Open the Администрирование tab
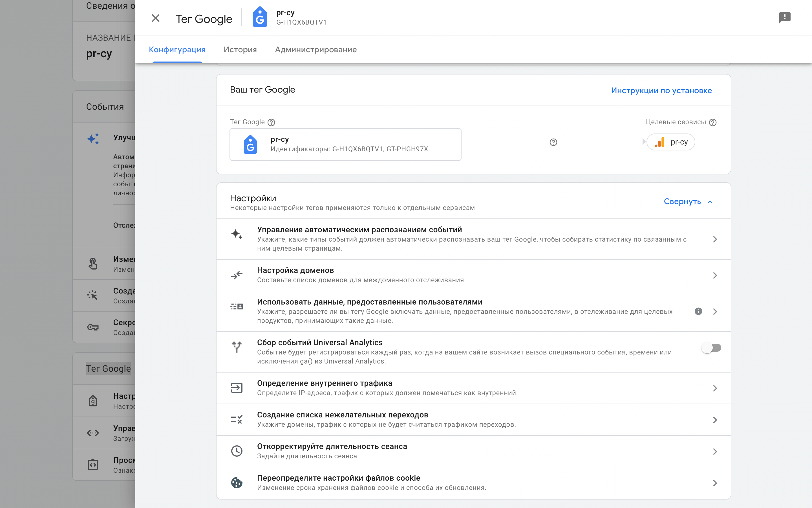The image size is (812, 508). click(316, 50)
